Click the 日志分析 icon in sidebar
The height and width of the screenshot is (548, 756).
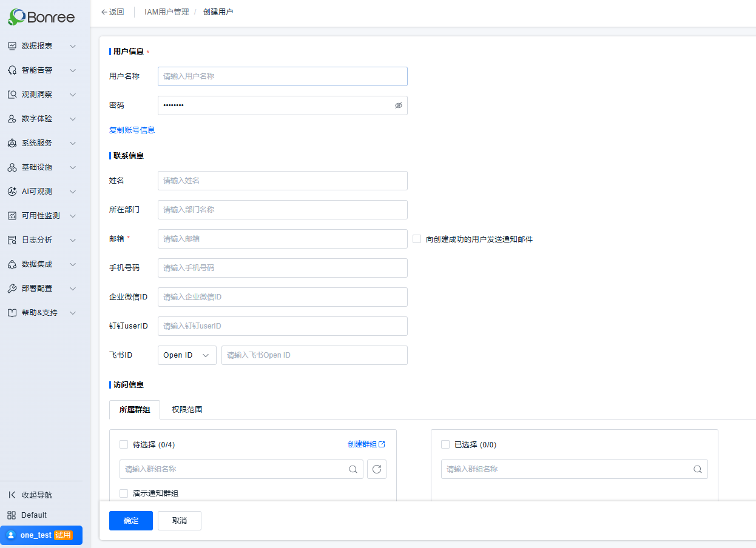pos(12,240)
